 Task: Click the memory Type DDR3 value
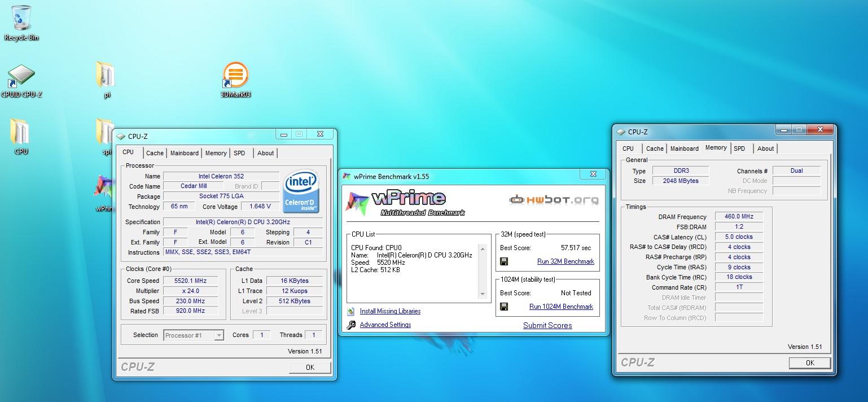(x=681, y=171)
